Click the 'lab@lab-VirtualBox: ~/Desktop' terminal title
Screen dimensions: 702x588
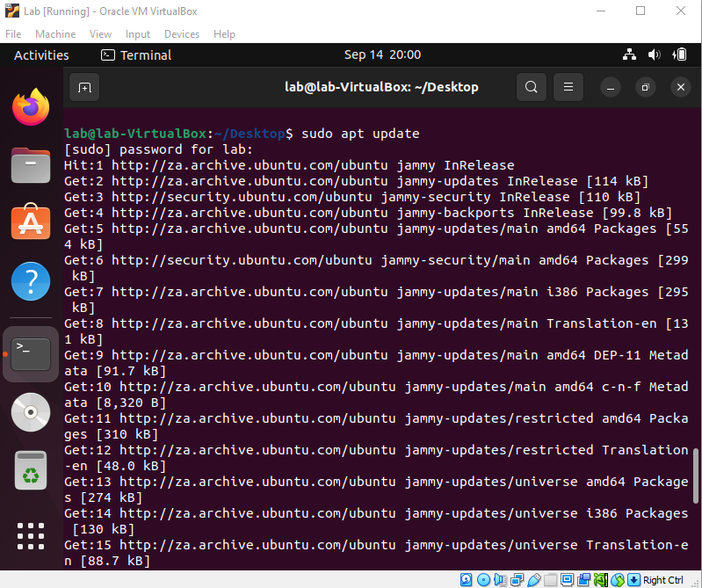(x=381, y=87)
